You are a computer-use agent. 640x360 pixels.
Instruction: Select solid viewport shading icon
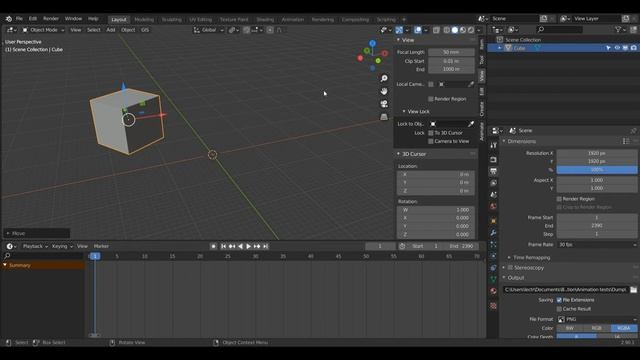tap(455, 30)
